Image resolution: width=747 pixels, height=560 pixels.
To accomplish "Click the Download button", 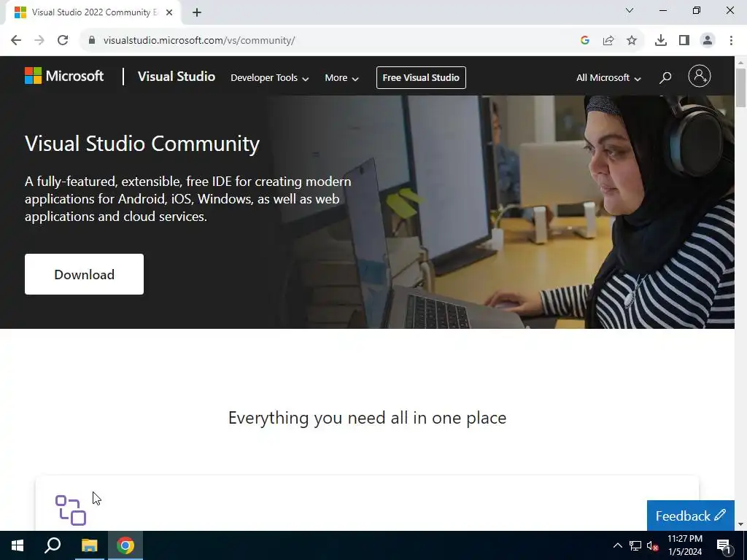I will click(x=84, y=274).
